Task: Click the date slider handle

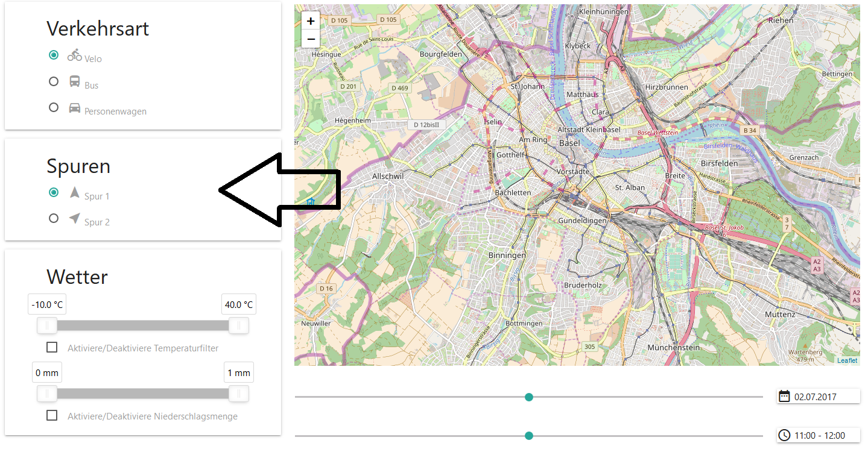Action: coord(529,397)
